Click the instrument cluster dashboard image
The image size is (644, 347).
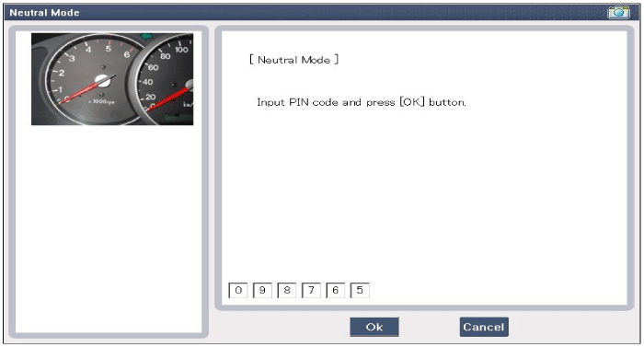coord(112,79)
